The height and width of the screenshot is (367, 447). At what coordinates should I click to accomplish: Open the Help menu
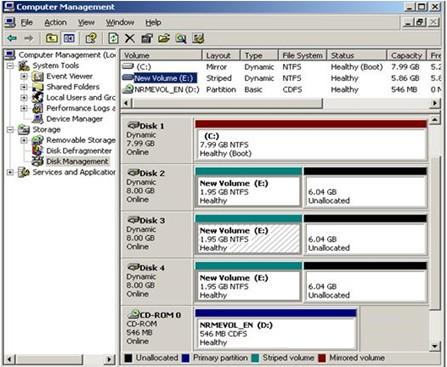(153, 23)
